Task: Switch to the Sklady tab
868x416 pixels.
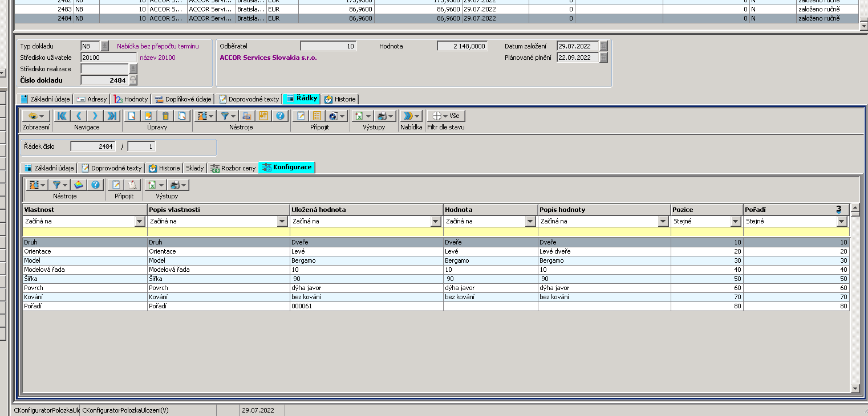Action: pyautogui.click(x=194, y=168)
